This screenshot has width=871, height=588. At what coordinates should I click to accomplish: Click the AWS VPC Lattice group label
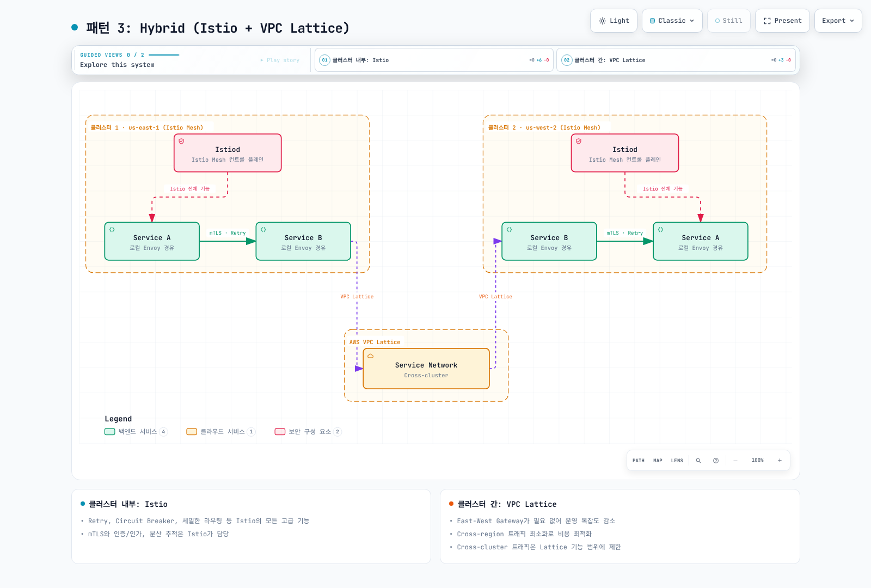pos(375,342)
